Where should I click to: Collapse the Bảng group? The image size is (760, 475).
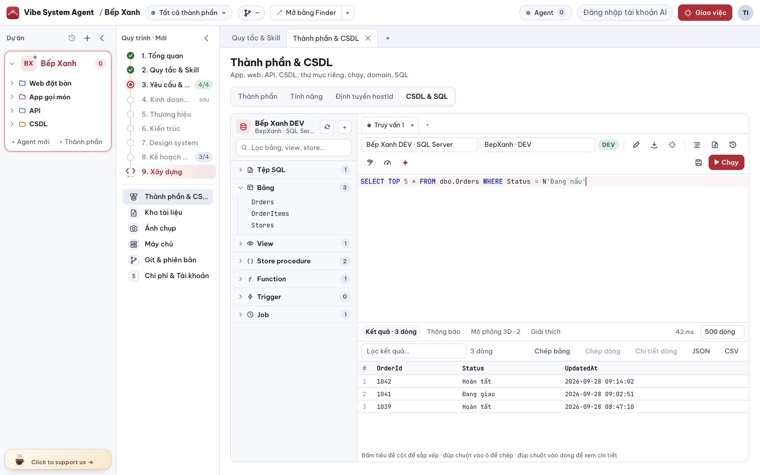[x=240, y=188]
